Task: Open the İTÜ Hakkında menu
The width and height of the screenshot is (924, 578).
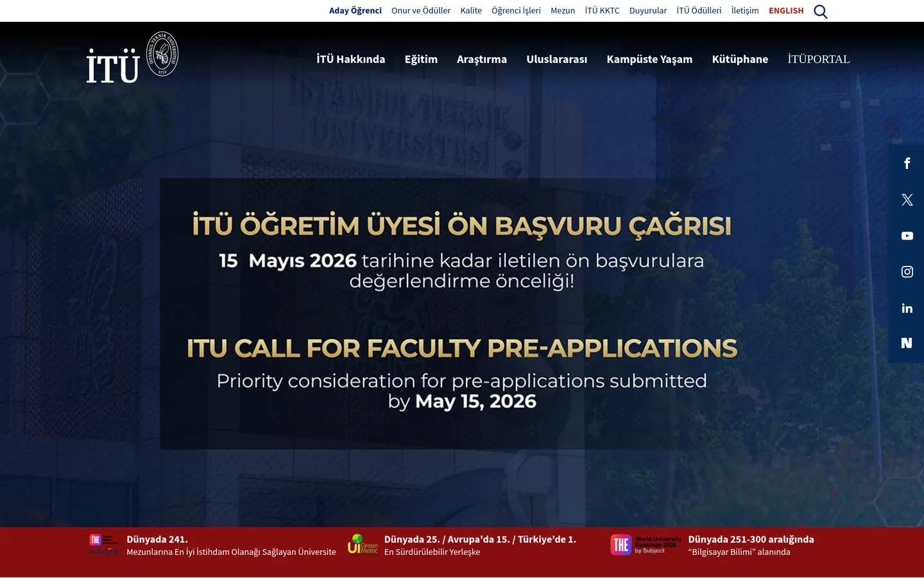Action: coord(350,59)
